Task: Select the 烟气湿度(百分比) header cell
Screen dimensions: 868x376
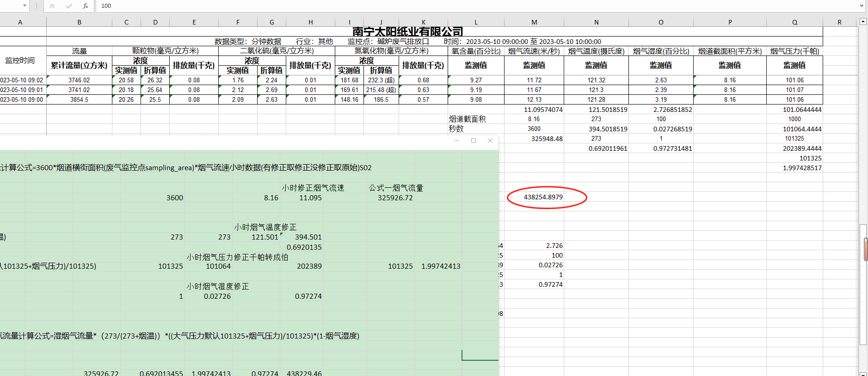Action: [661, 51]
